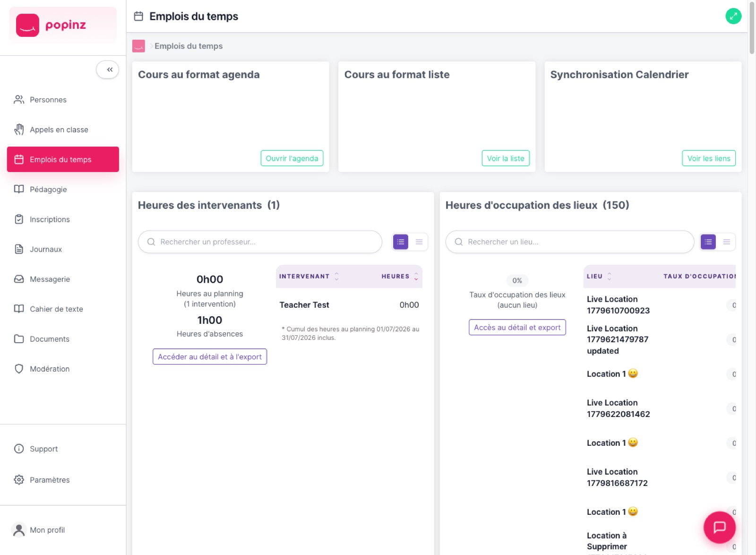Click the Documents folder icon
756x555 pixels.
tap(19, 339)
